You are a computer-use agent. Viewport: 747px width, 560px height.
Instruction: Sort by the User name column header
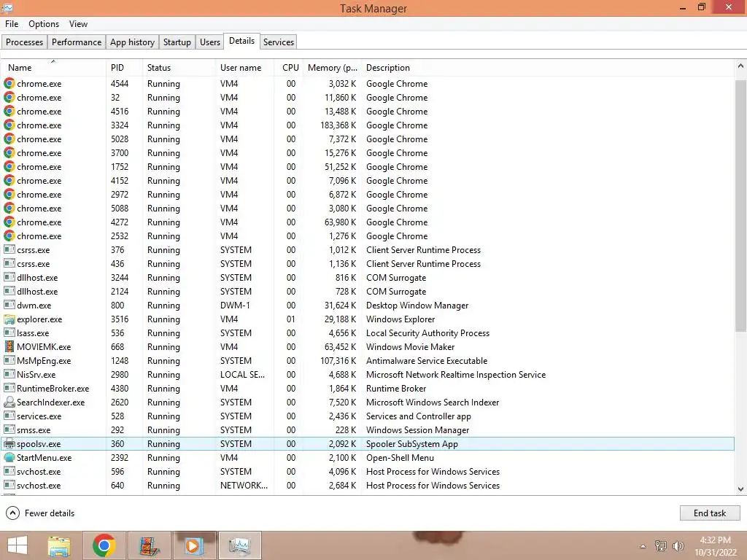(244, 68)
